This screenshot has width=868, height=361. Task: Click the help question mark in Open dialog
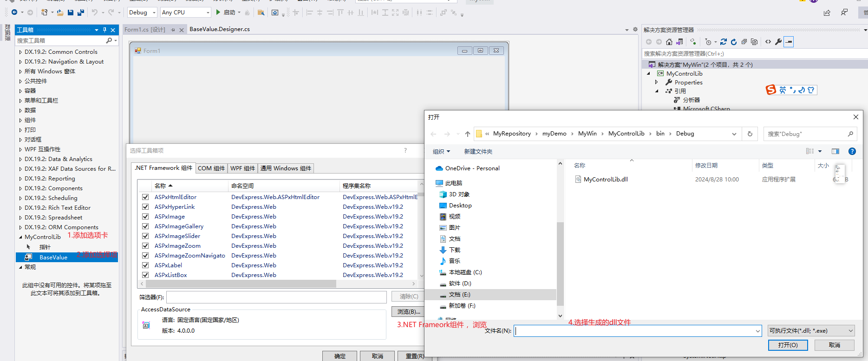(852, 151)
